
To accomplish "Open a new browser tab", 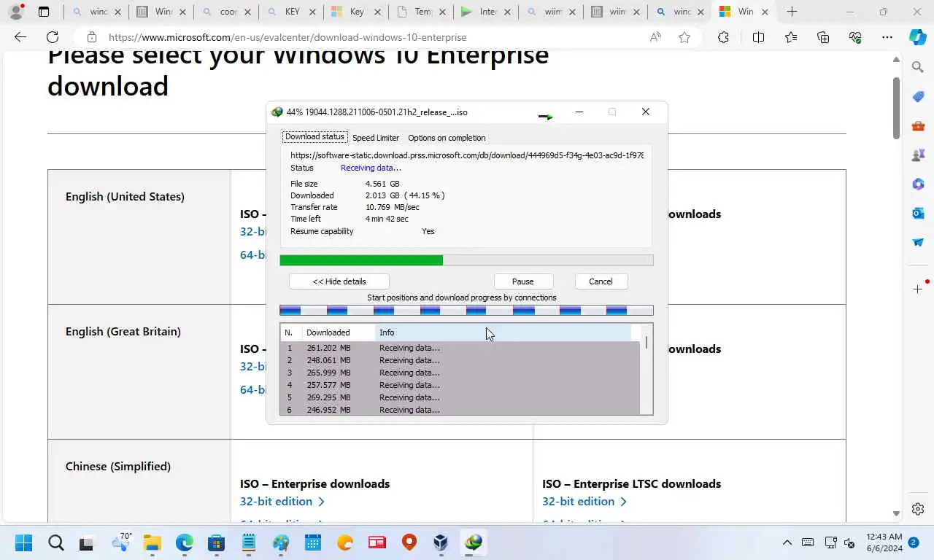I will (x=792, y=12).
